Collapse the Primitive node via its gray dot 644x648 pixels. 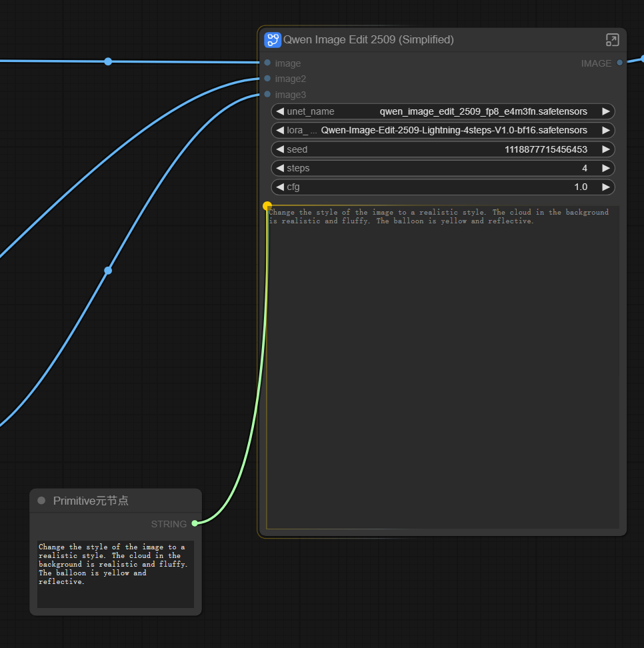[x=41, y=501]
